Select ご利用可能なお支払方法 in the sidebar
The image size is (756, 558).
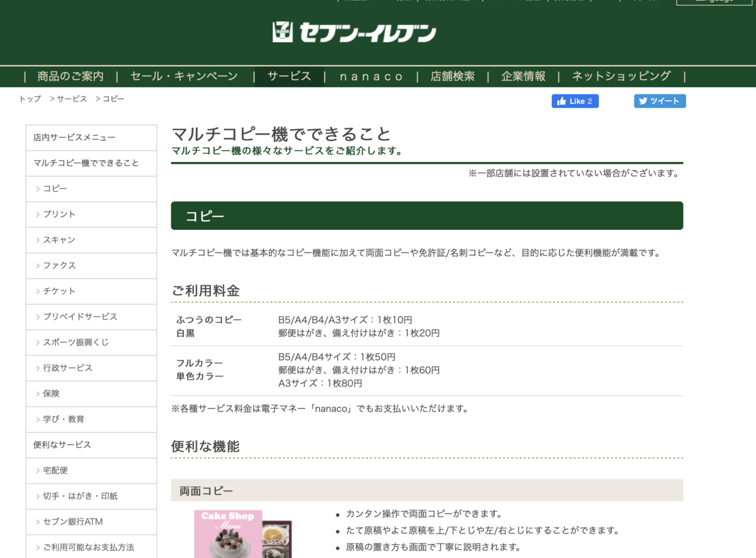coord(91,547)
